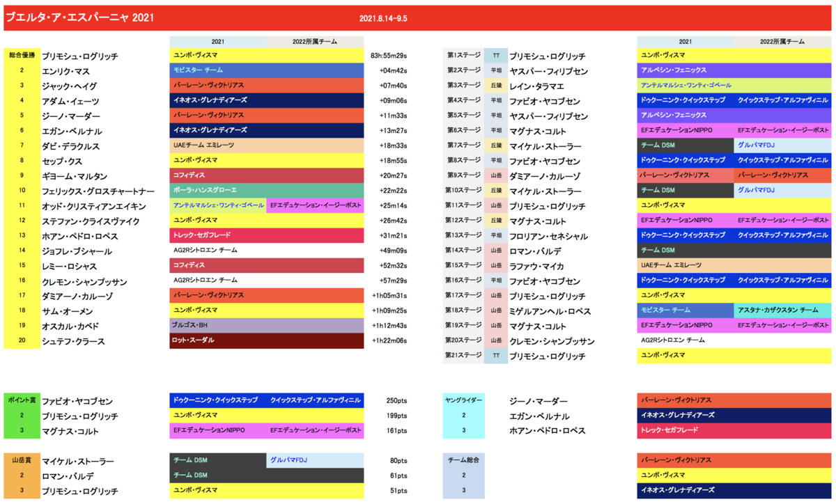Click the 第10ステージ cell
The image size is (836, 504).
click(463, 190)
